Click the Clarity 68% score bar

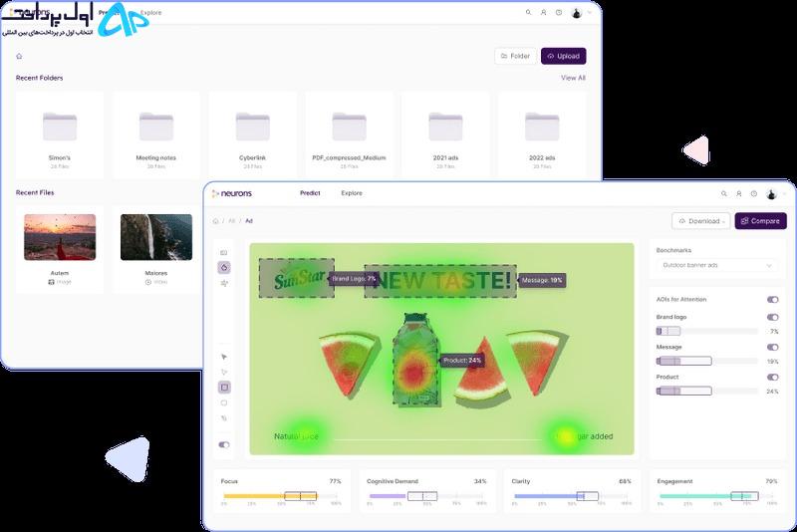click(572, 496)
